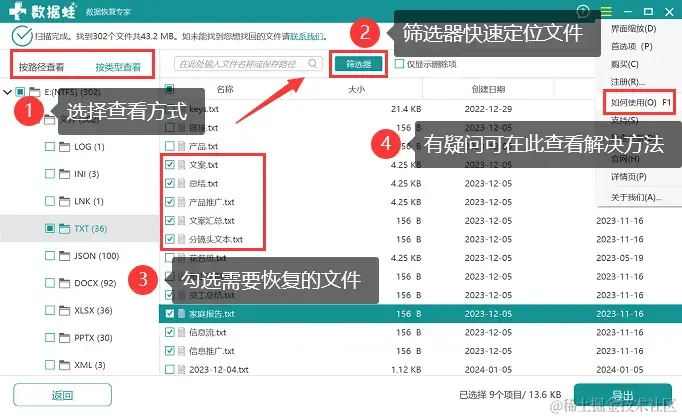Image resolution: width=682 pixels, height=419 pixels.
Task: Select 关于我们(A) menu item
Action: (x=636, y=198)
